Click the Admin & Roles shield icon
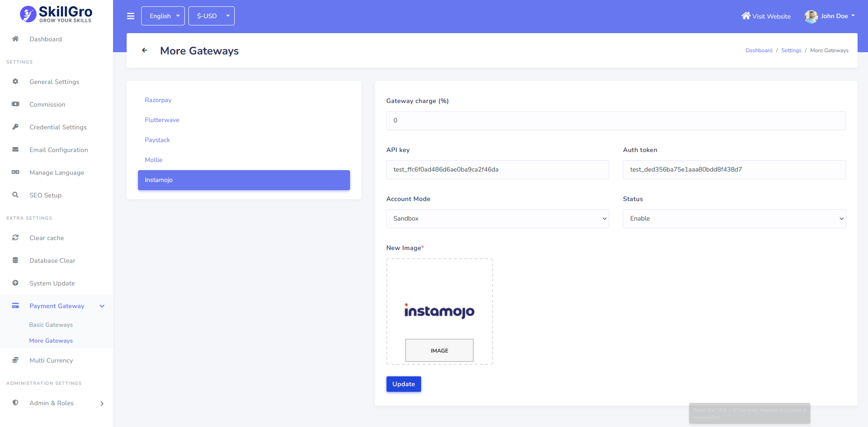The image size is (868, 427). coord(15,403)
